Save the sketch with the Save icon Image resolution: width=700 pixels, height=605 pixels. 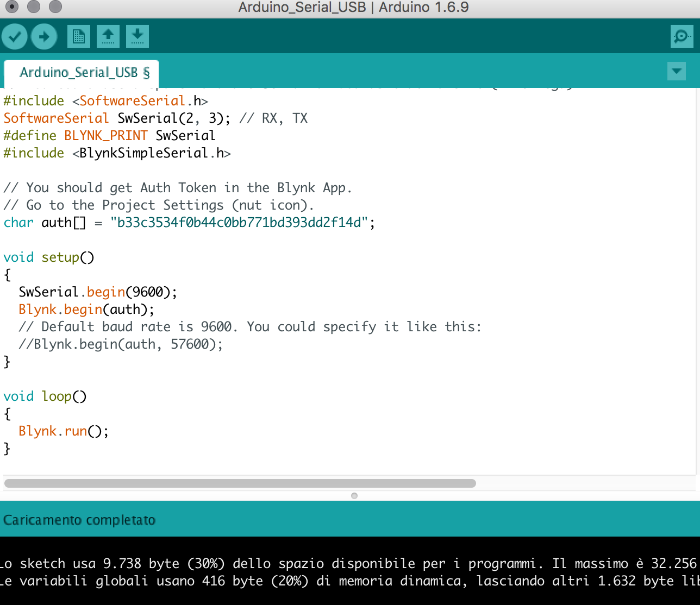pyautogui.click(x=137, y=36)
